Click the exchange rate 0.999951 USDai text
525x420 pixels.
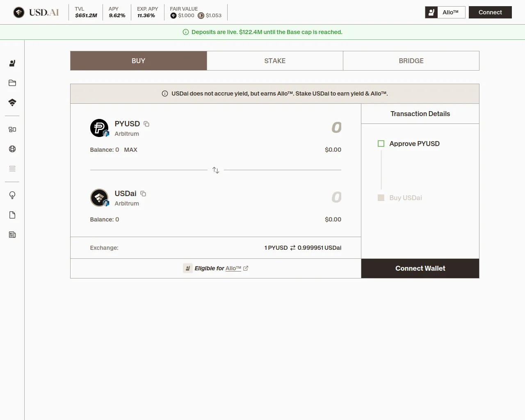pyautogui.click(x=320, y=248)
